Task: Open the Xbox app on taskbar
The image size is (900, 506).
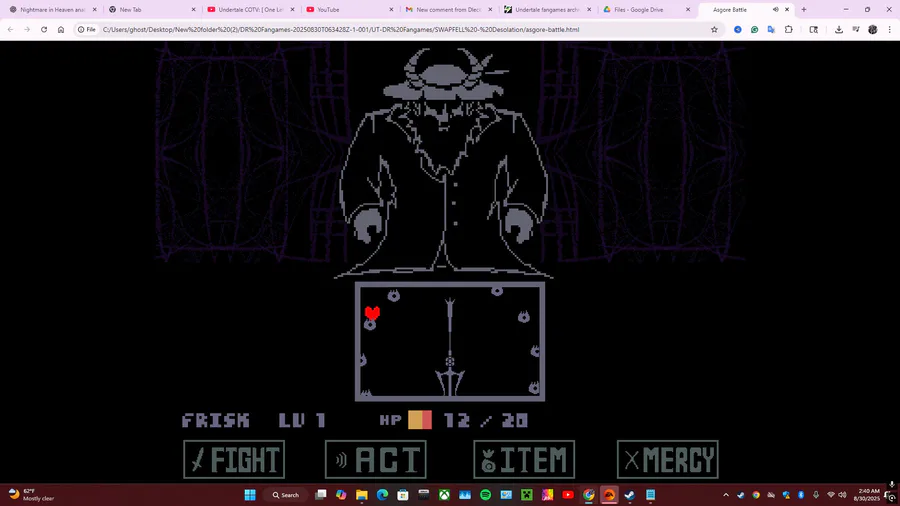Action: click(x=444, y=495)
